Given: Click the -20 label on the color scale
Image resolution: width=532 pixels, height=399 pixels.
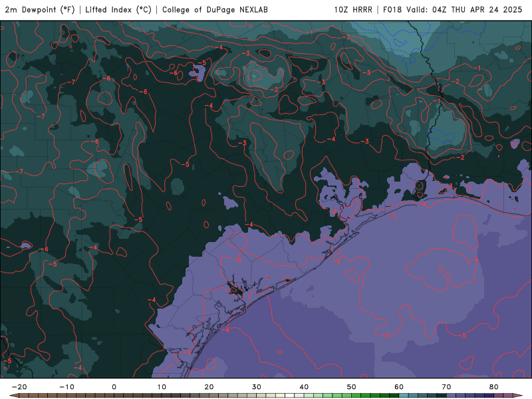Looking at the screenshot, I should click(19, 387).
